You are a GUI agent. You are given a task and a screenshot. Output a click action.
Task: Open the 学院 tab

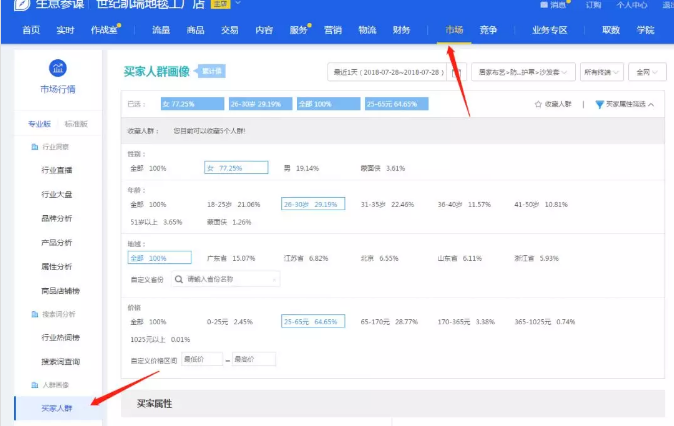(x=645, y=30)
